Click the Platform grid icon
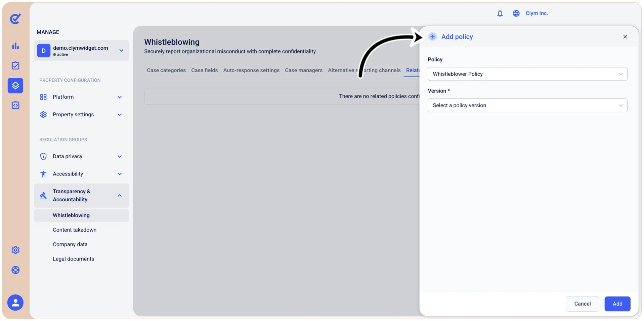Image resolution: width=644 pixels, height=321 pixels. pos(43,97)
